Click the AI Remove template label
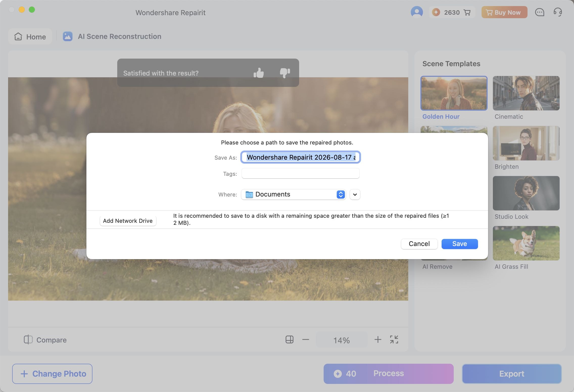 (x=437, y=266)
